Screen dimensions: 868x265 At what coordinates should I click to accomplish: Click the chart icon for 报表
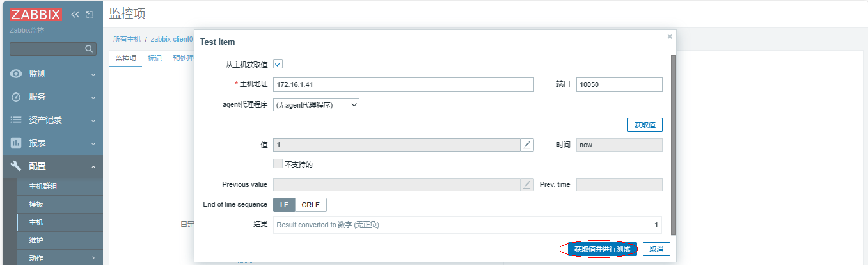point(17,143)
